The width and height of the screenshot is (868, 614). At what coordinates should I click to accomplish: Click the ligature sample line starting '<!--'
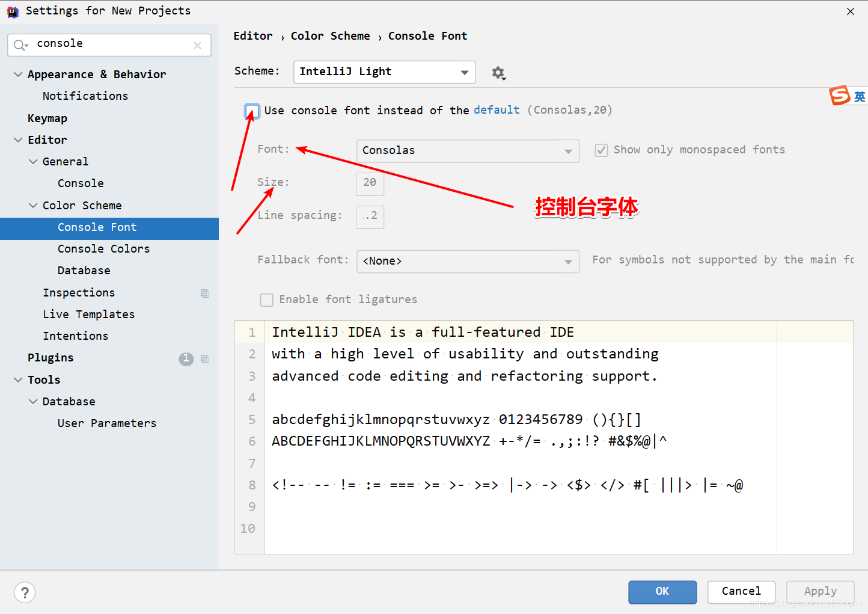[507, 485]
